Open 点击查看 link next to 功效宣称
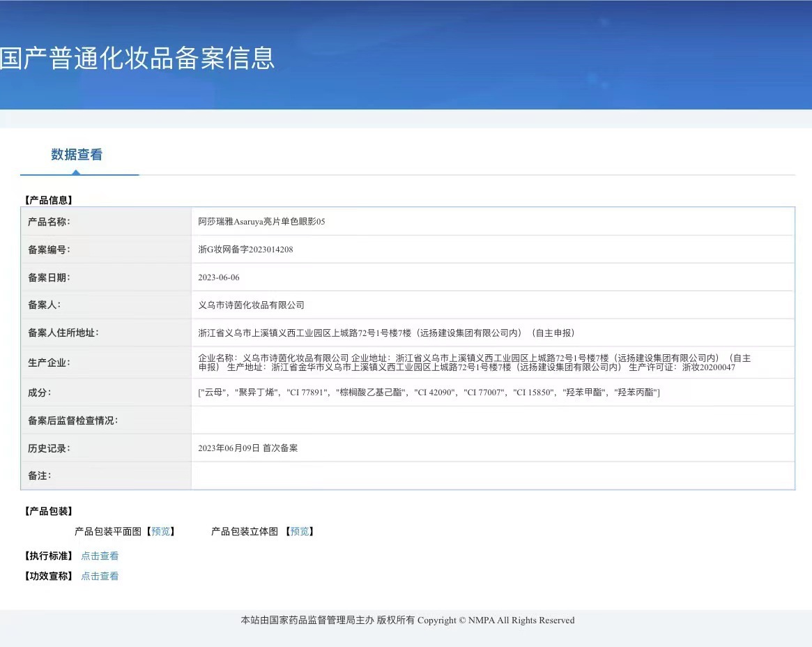 pos(100,576)
